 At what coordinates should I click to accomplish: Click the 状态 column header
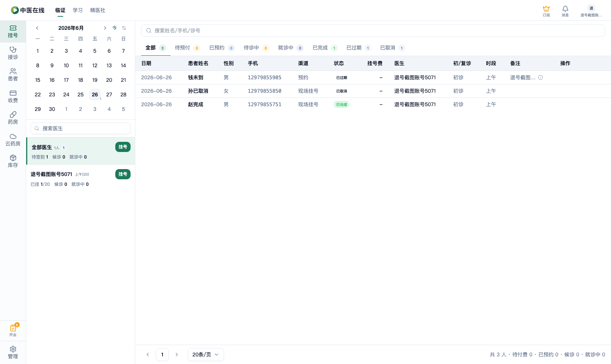tap(339, 63)
